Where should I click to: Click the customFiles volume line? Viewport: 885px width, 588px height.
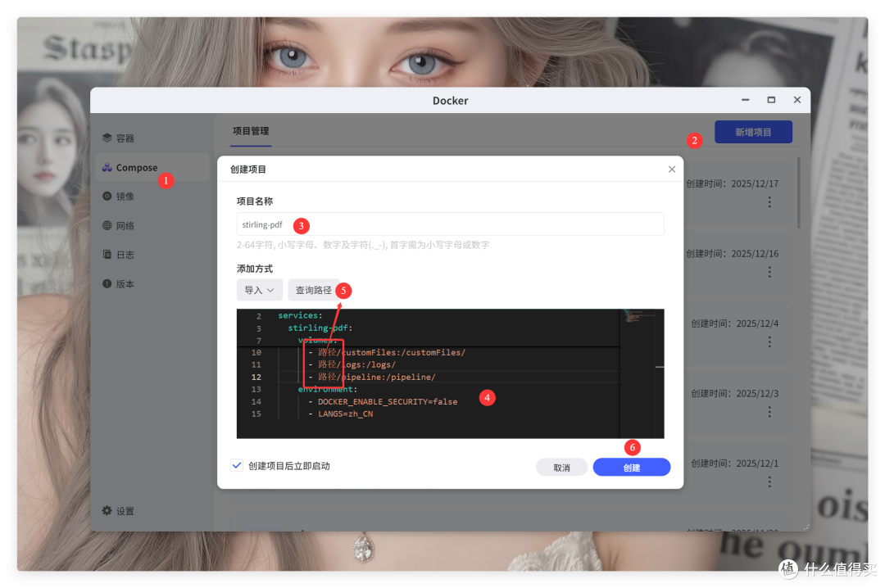point(392,353)
